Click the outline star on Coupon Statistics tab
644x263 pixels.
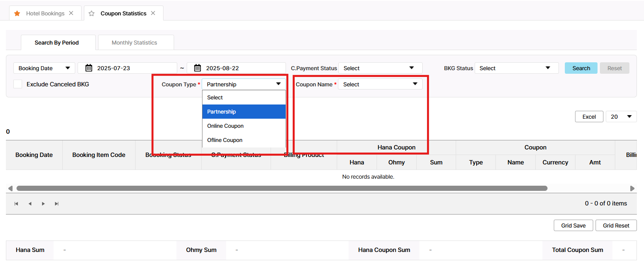(92, 13)
